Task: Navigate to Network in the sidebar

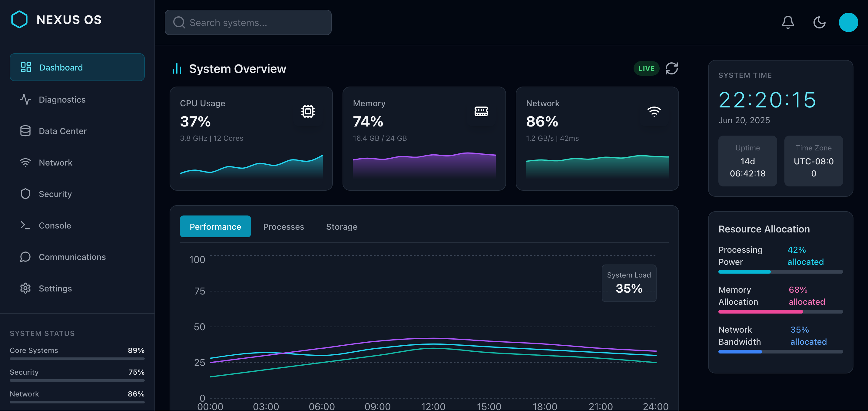Action: point(77,162)
